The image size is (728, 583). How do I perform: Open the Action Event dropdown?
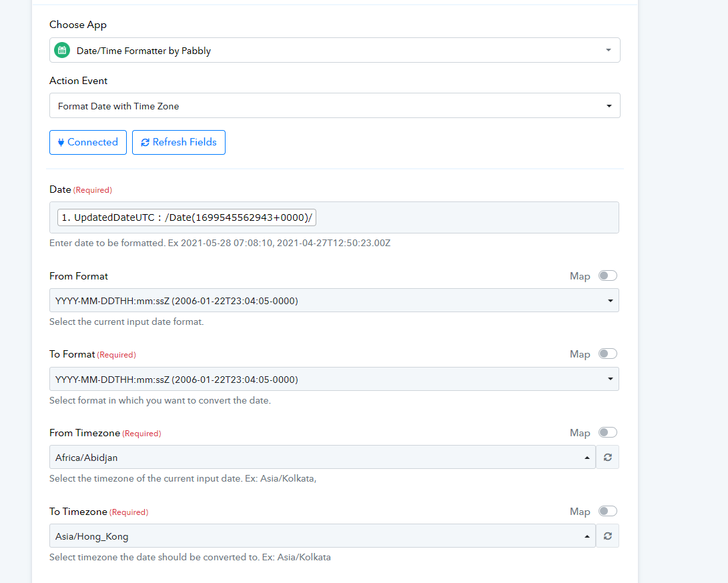(x=335, y=106)
